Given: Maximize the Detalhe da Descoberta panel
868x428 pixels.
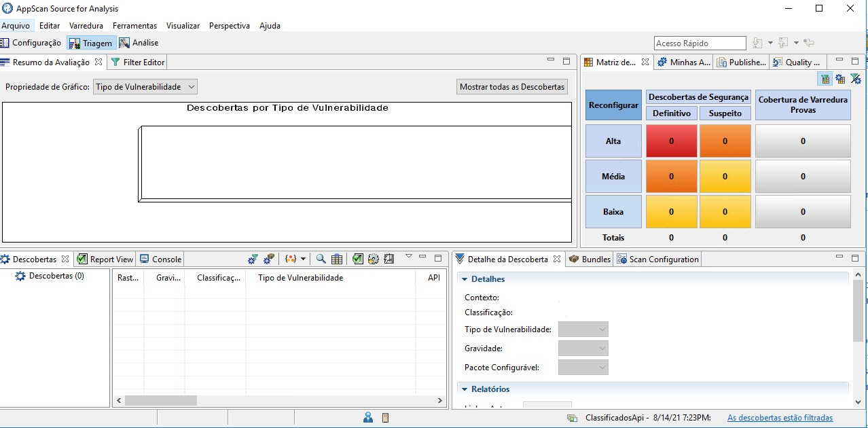Looking at the screenshot, I should (x=855, y=257).
